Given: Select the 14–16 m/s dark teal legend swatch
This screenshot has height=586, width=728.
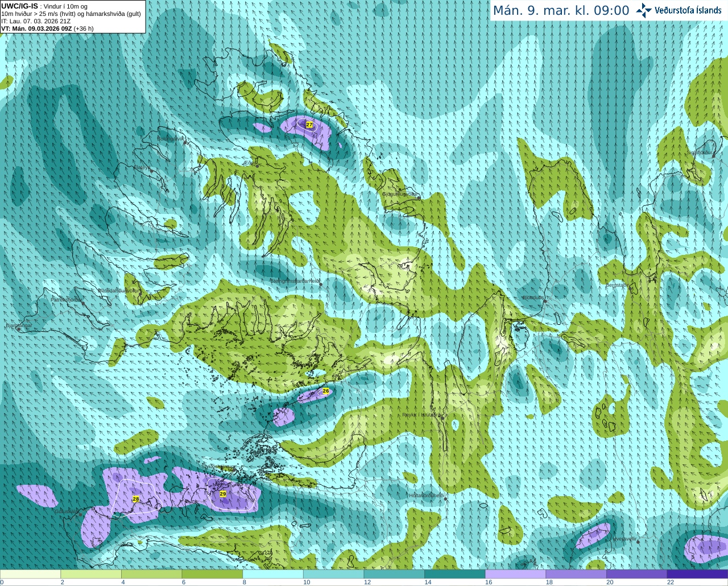Looking at the screenshot, I should 455,574.
